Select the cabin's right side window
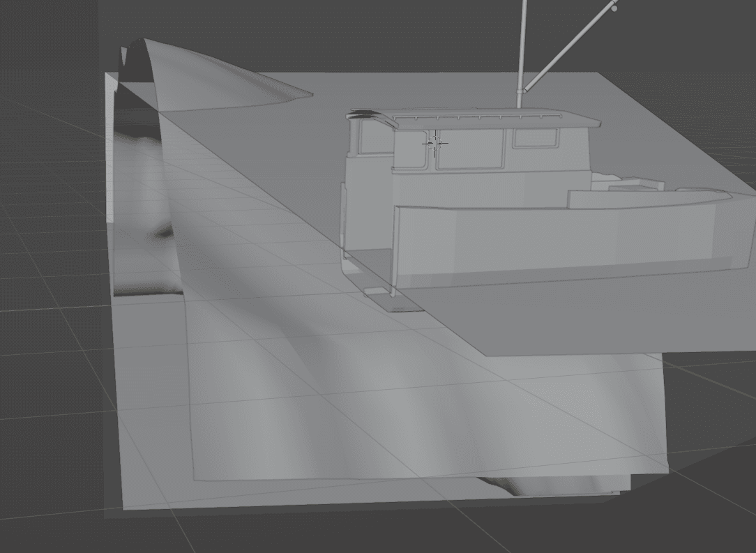 536,138
